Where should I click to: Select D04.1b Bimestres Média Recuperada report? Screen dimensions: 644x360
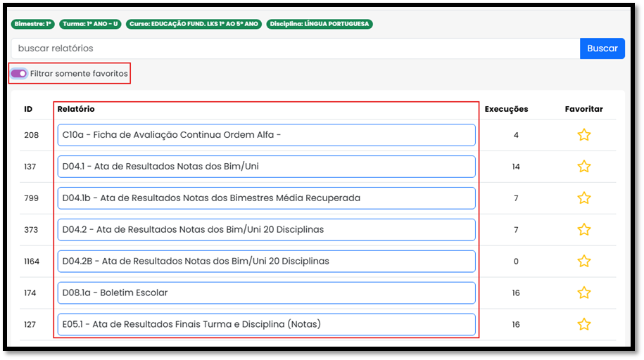[x=266, y=198]
